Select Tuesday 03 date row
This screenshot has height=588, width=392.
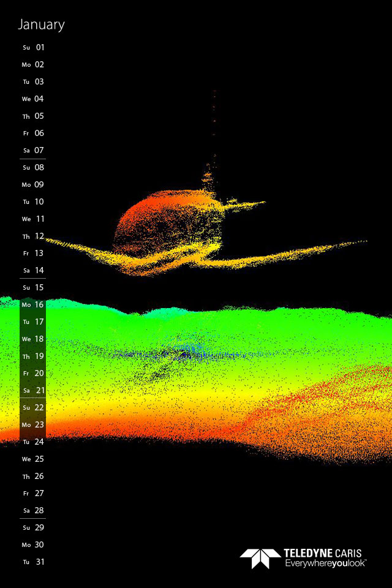pyautogui.click(x=33, y=81)
